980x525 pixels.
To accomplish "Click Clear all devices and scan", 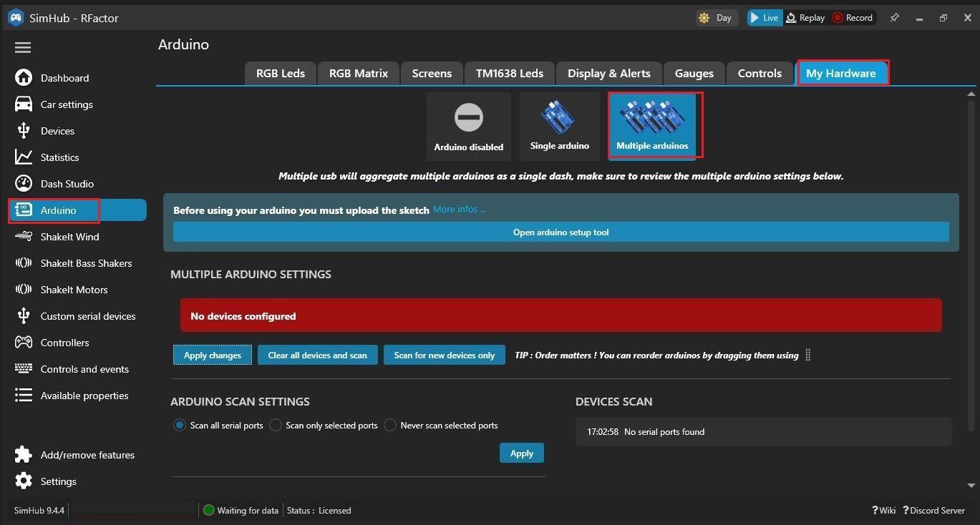I will click(x=318, y=355).
